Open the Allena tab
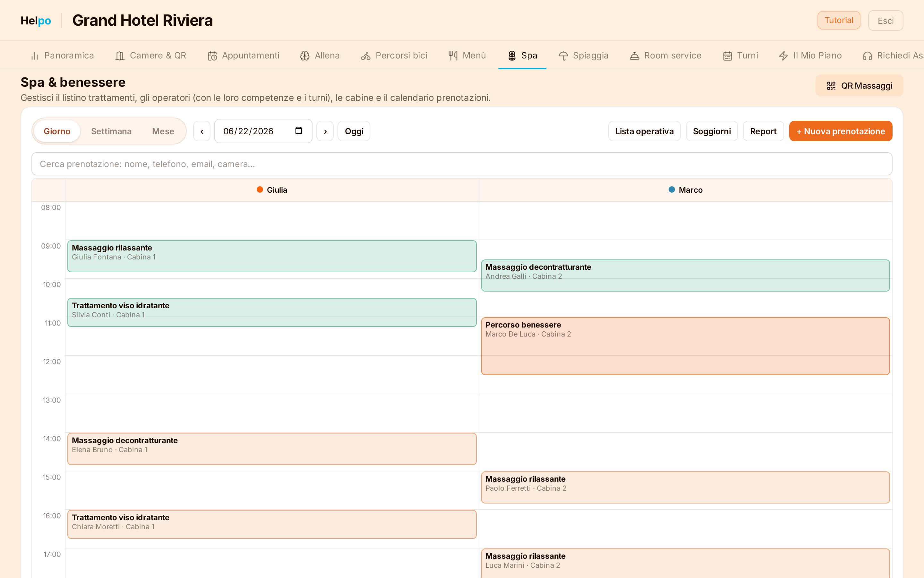The height and width of the screenshot is (578, 924). [320, 56]
